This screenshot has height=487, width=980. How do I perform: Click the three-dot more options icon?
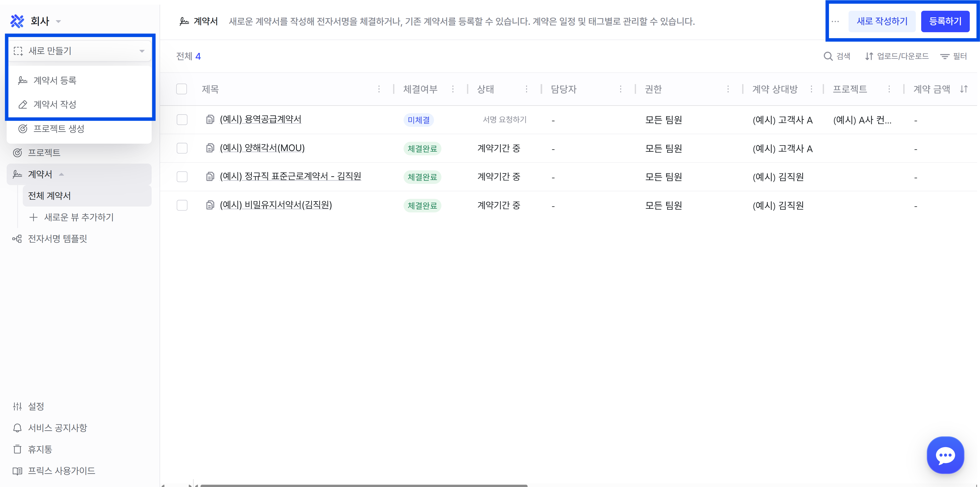835,21
